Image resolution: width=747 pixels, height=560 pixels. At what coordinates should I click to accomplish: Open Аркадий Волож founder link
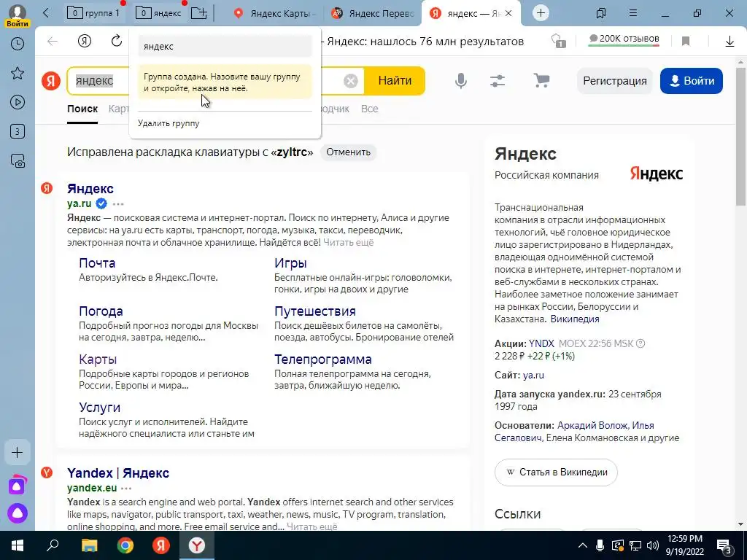point(593,425)
